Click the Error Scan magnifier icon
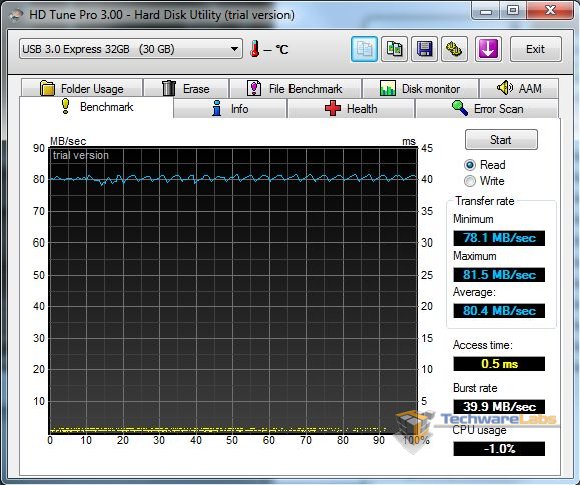This screenshot has width=580, height=485. point(460,108)
